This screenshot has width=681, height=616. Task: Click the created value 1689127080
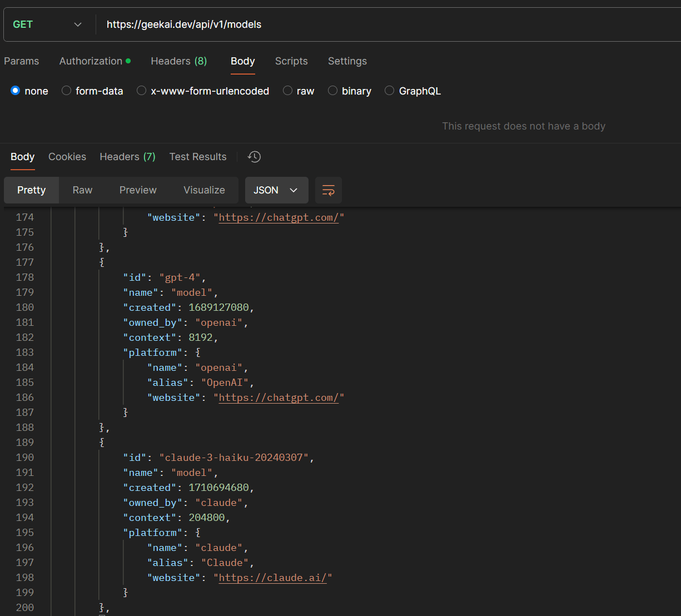(219, 307)
